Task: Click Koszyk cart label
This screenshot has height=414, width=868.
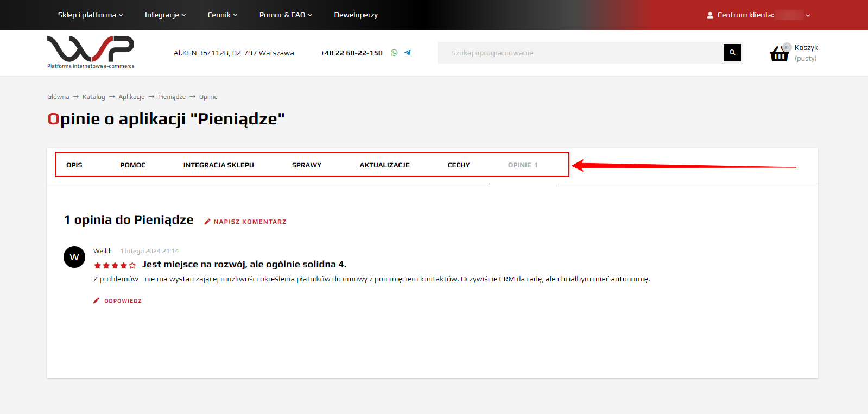Action: (806, 48)
